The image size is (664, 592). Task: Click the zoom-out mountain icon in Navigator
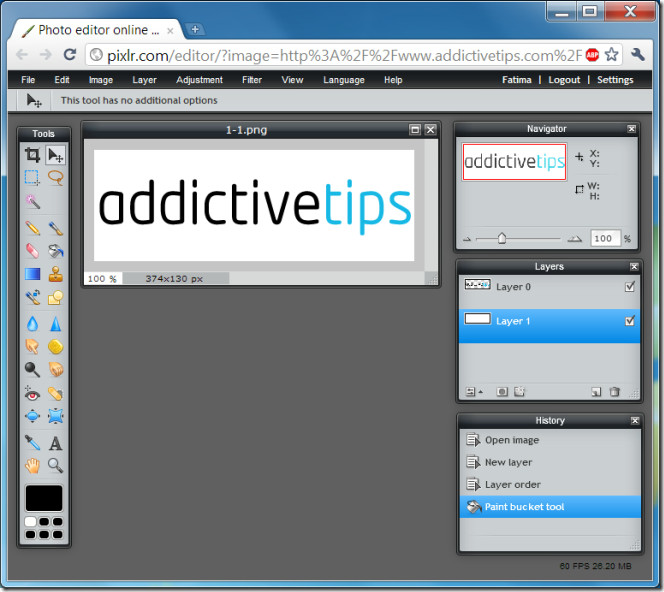(467, 239)
